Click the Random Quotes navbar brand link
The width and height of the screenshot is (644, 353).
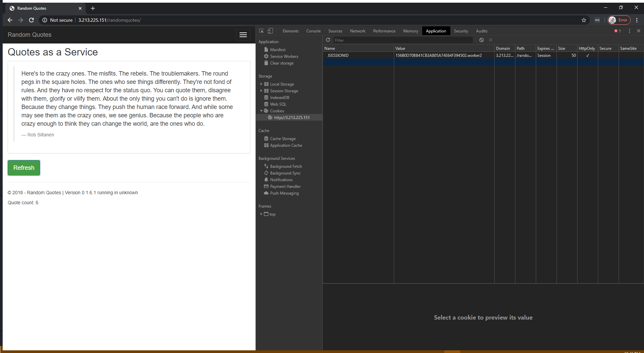click(29, 35)
